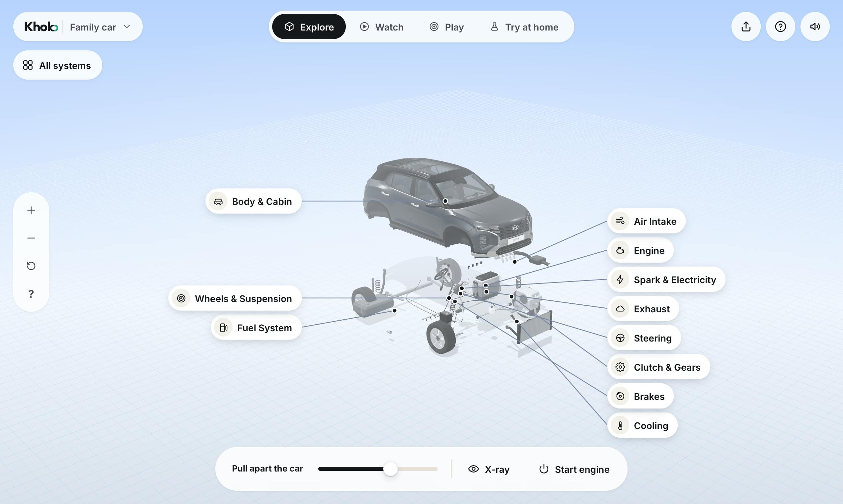Switch to the Explore tab
843x504 pixels.
click(x=309, y=27)
